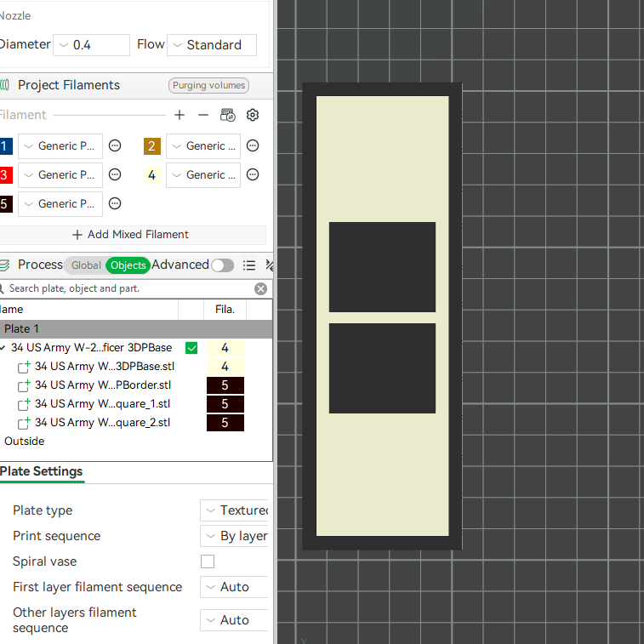Click the Purging volumes button
Viewport: 644px width, 644px height.
click(208, 85)
